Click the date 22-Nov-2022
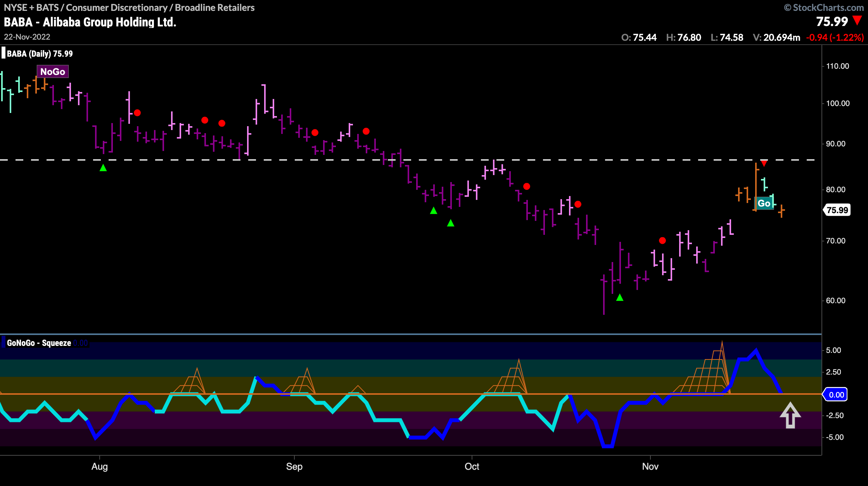The height and width of the screenshot is (486, 868). coord(27,37)
